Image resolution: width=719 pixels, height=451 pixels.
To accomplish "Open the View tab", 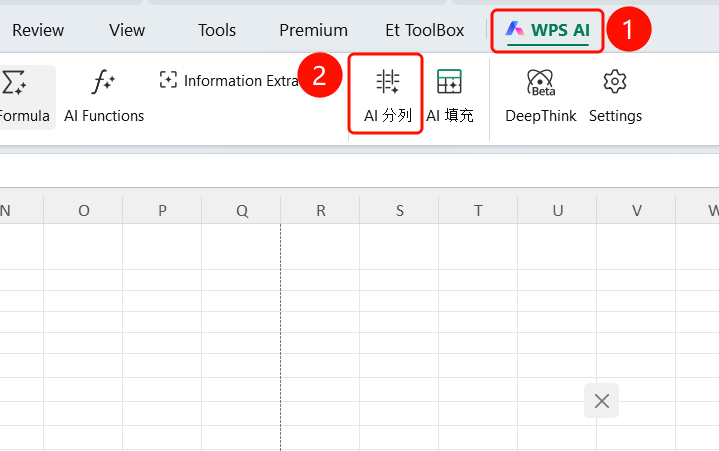I will coord(127,30).
